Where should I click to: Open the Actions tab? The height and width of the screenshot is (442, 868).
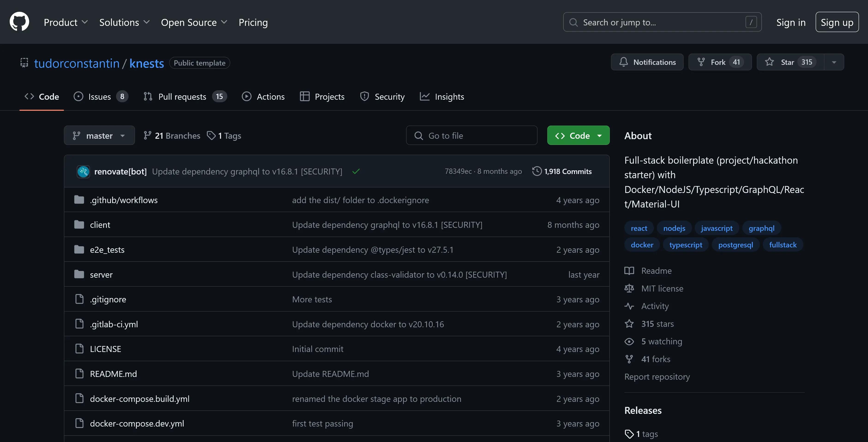[263, 97]
